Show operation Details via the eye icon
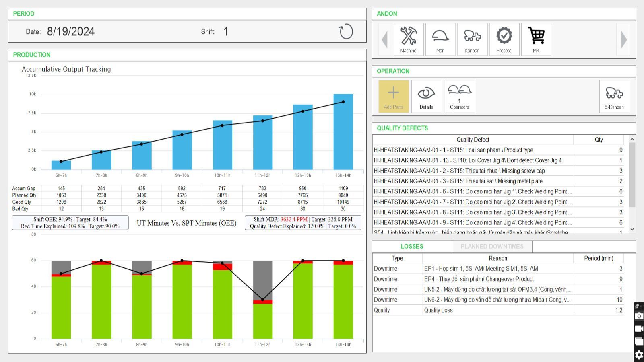 [x=426, y=97]
